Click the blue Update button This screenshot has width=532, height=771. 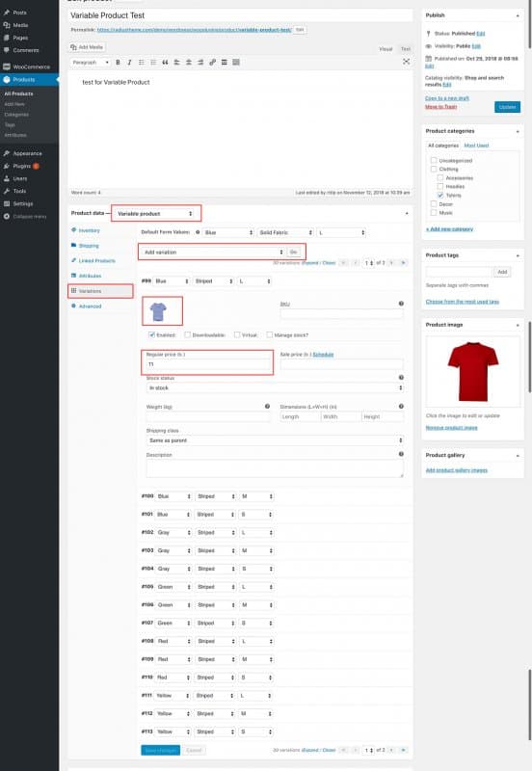(507, 107)
